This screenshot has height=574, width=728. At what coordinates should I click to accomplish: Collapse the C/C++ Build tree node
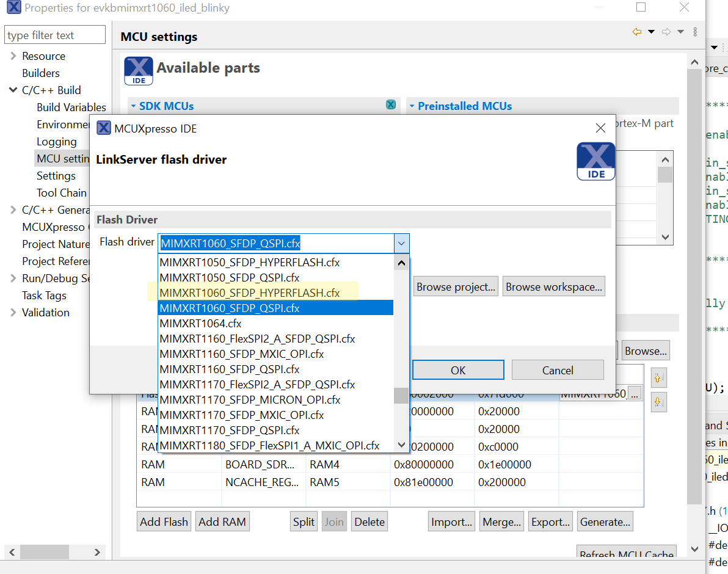click(13, 90)
